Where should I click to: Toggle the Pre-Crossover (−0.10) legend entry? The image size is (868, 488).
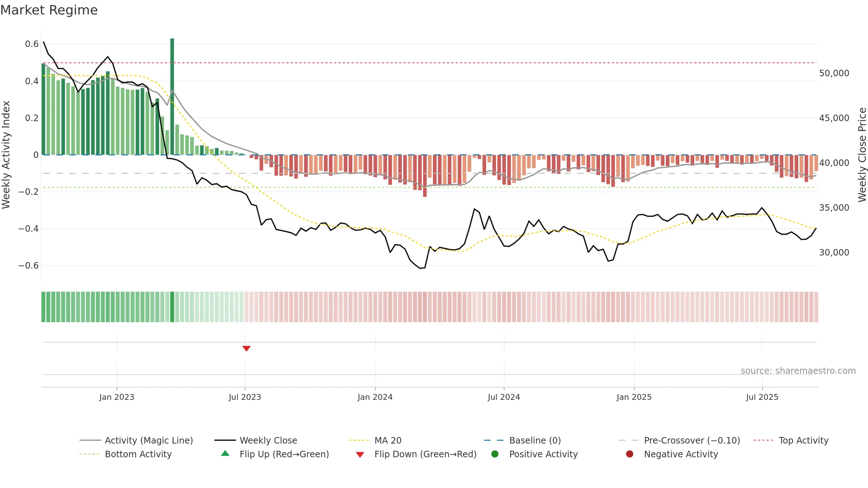pyautogui.click(x=679, y=440)
